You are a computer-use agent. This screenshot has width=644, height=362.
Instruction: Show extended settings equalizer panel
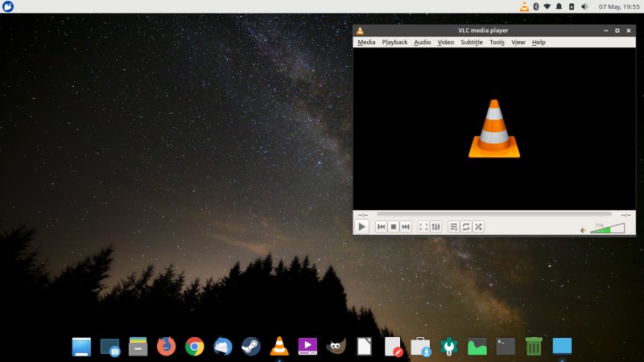point(436,227)
